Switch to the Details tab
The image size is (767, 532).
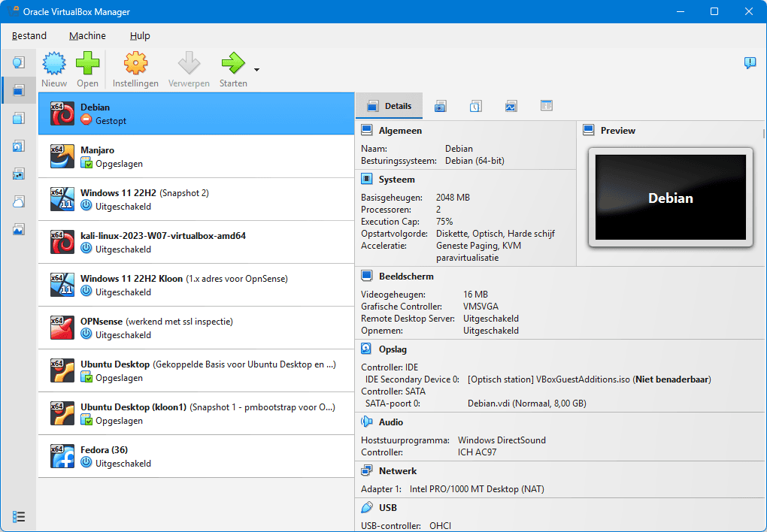click(389, 106)
